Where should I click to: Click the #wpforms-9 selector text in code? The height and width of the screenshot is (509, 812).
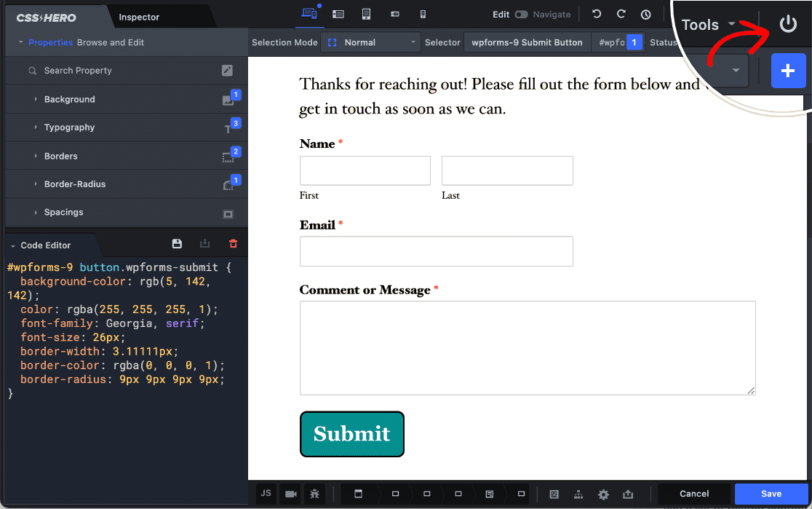click(40, 267)
